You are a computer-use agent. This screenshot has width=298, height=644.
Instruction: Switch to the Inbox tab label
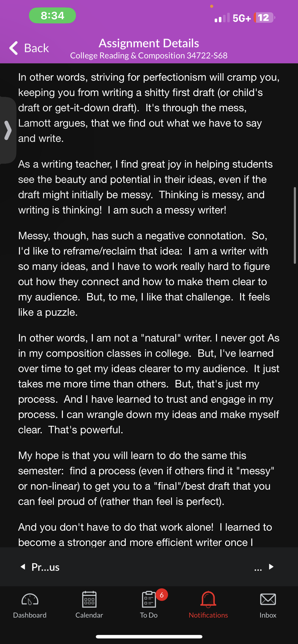pos(268,615)
